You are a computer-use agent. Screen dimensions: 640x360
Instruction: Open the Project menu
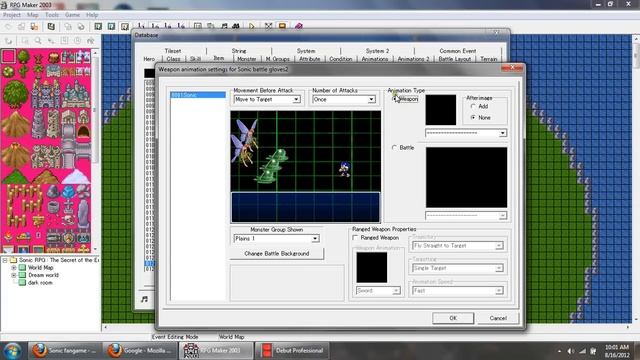(12, 15)
